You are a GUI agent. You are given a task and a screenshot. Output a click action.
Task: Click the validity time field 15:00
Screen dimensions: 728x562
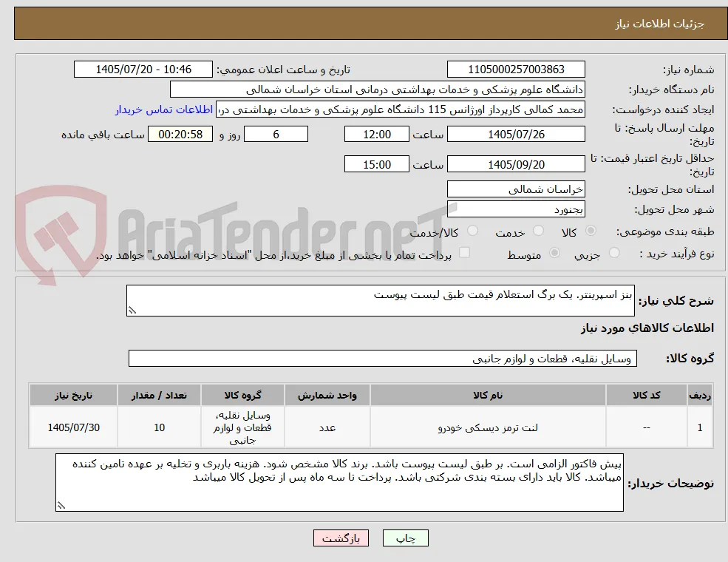pyautogui.click(x=376, y=164)
